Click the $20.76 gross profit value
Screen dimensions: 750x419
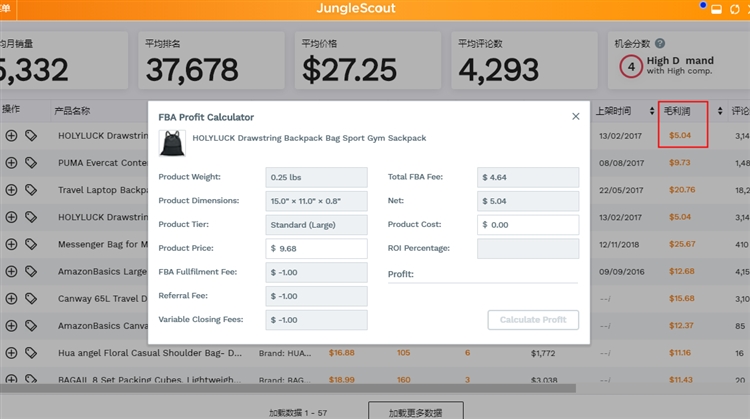[x=682, y=190]
